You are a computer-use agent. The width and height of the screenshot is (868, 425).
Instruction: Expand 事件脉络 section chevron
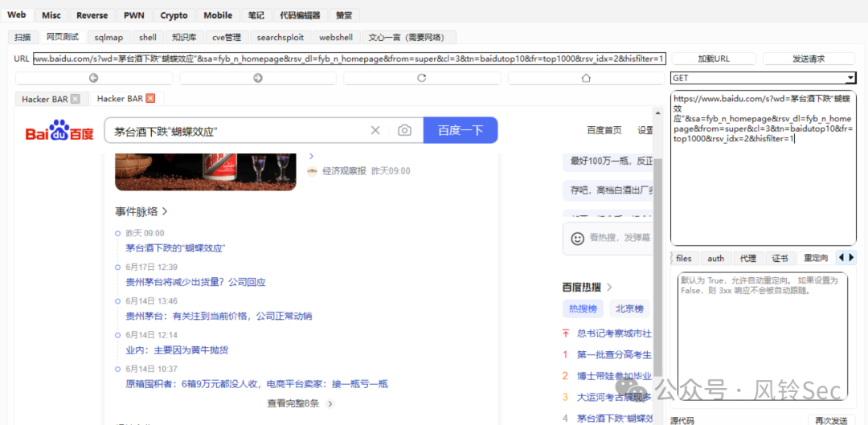click(x=165, y=211)
